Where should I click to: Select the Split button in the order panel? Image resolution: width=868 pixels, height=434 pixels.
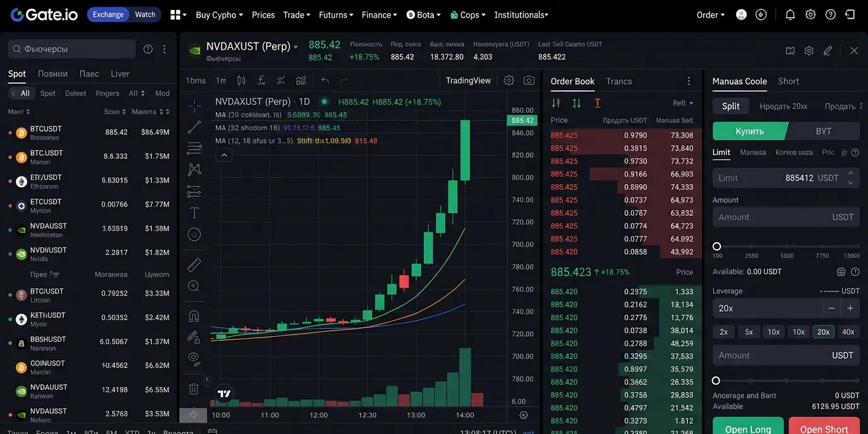pyautogui.click(x=730, y=106)
